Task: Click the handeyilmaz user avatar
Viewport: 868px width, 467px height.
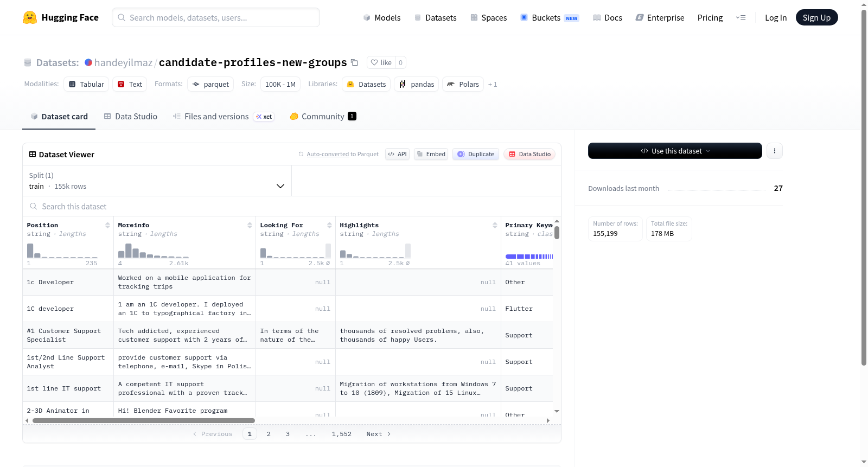Action: 88,62
